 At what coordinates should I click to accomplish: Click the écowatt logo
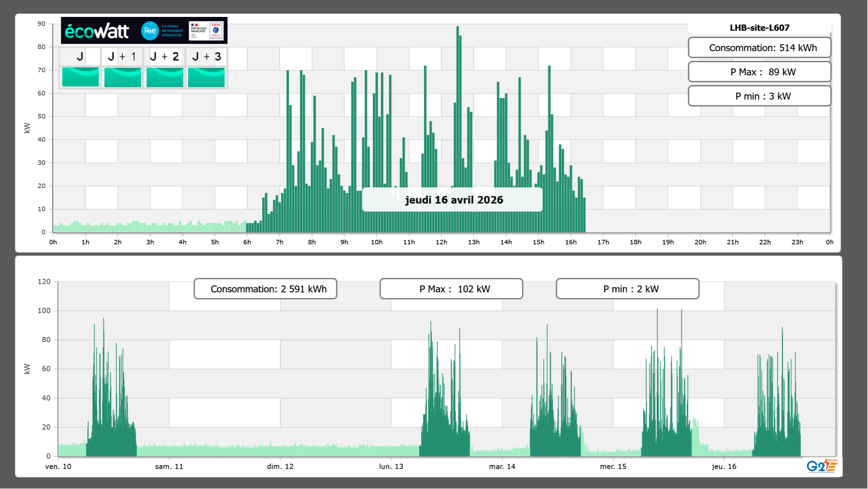click(97, 31)
